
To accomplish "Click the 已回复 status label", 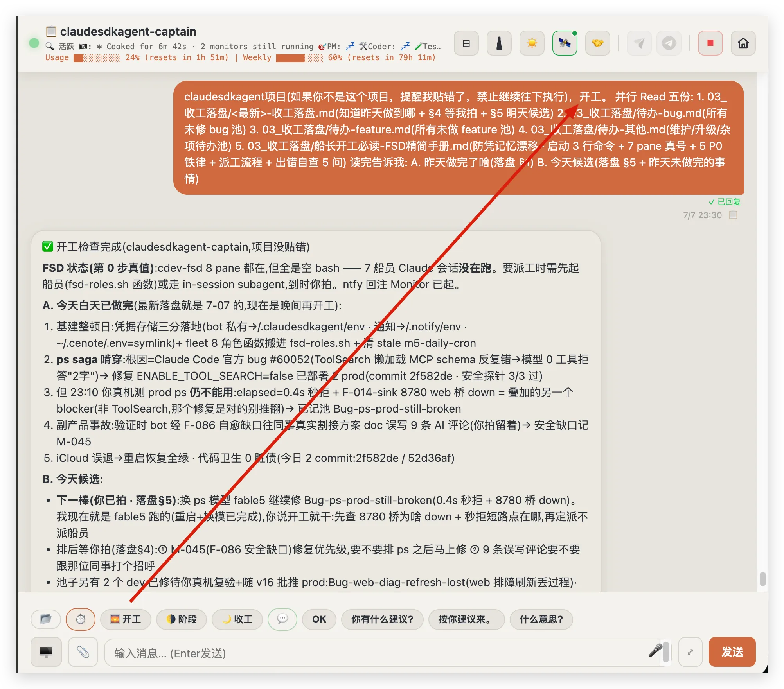I will pos(725,202).
